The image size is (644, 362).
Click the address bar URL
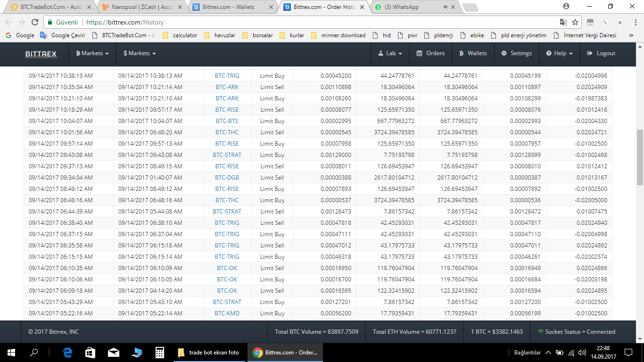tap(125, 22)
